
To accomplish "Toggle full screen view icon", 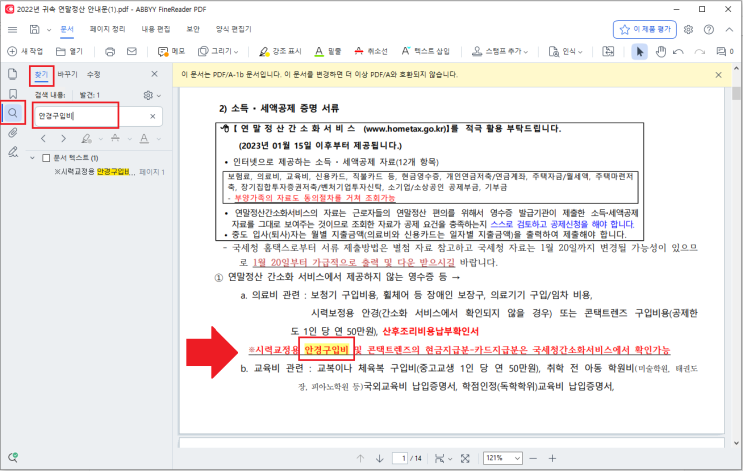I will click(465, 458).
